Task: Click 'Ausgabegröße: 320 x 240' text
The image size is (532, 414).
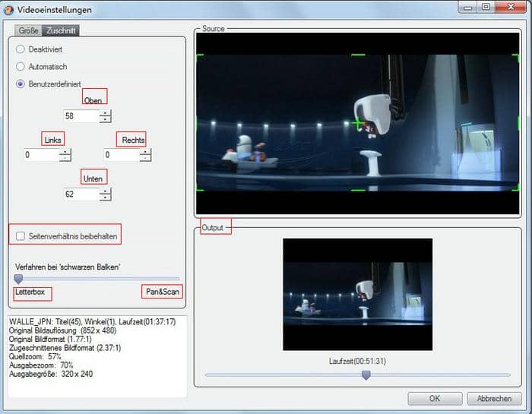Action: point(51,374)
